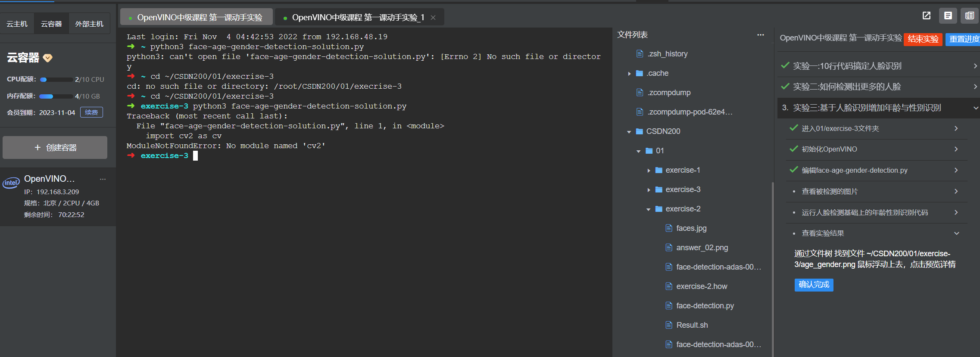Expand the exercise-1 folder
The image size is (980, 357).
649,171
